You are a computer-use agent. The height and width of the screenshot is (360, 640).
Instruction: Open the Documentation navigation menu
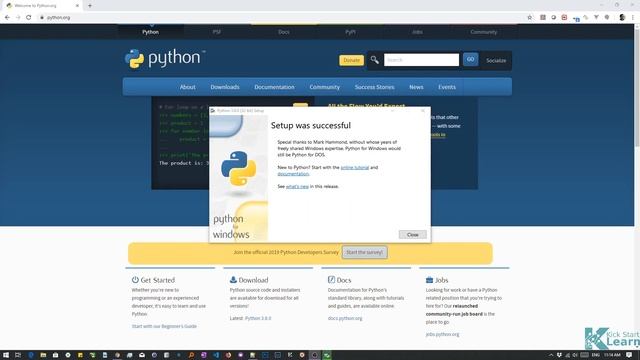(x=274, y=87)
